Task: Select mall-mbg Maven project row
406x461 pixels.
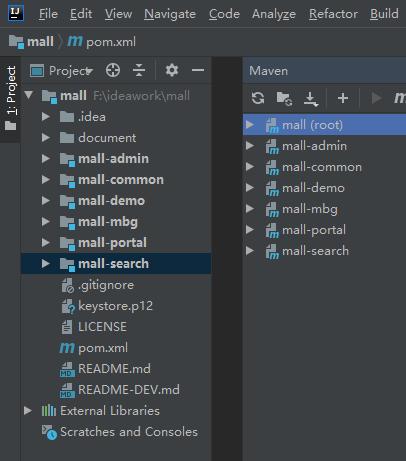Action: (324, 209)
